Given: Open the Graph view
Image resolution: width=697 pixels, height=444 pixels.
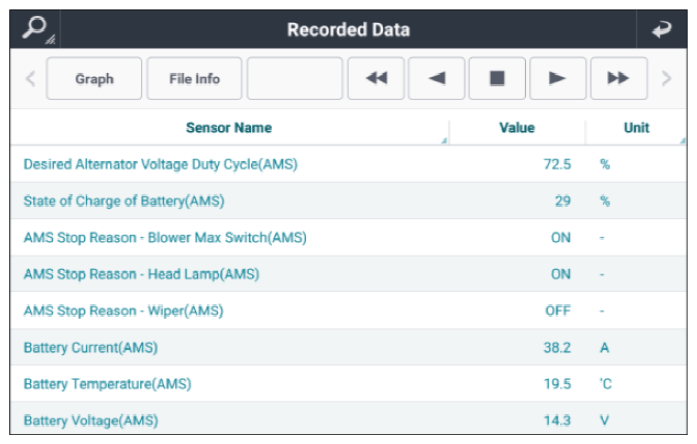Looking at the screenshot, I should click(x=94, y=79).
